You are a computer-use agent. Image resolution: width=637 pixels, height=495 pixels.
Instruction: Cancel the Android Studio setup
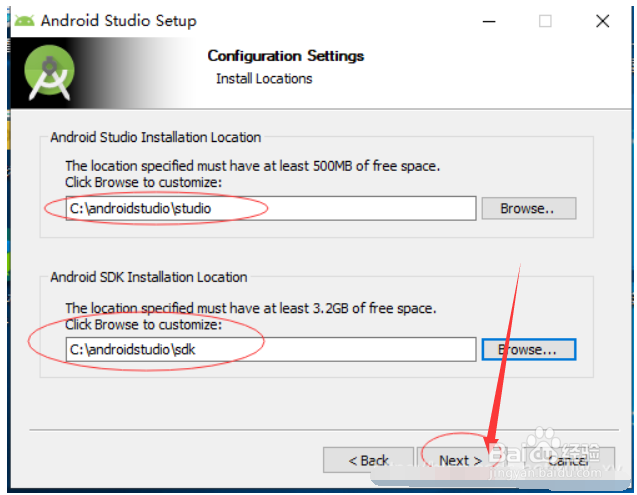(568, 460)
